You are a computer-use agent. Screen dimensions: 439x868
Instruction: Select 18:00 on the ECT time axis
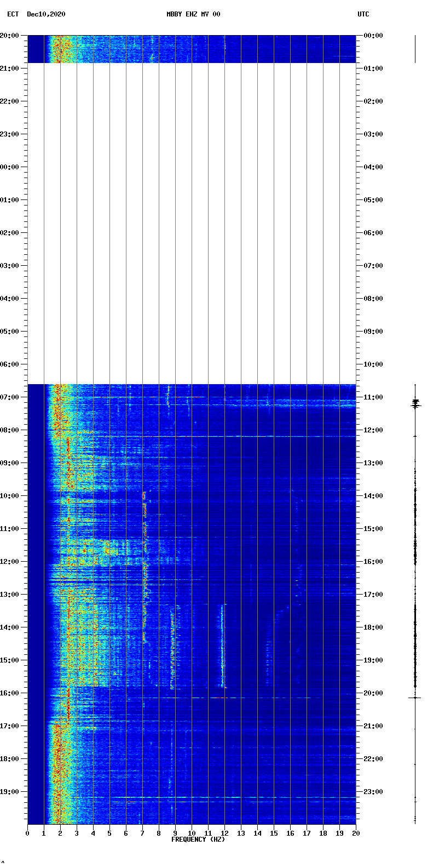(x=10, y=759)
